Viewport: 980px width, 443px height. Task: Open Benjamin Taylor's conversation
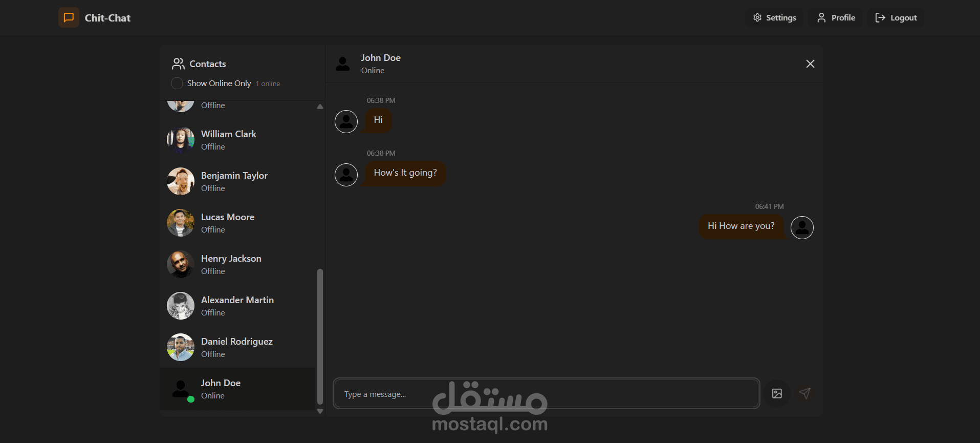click(238, 182)
